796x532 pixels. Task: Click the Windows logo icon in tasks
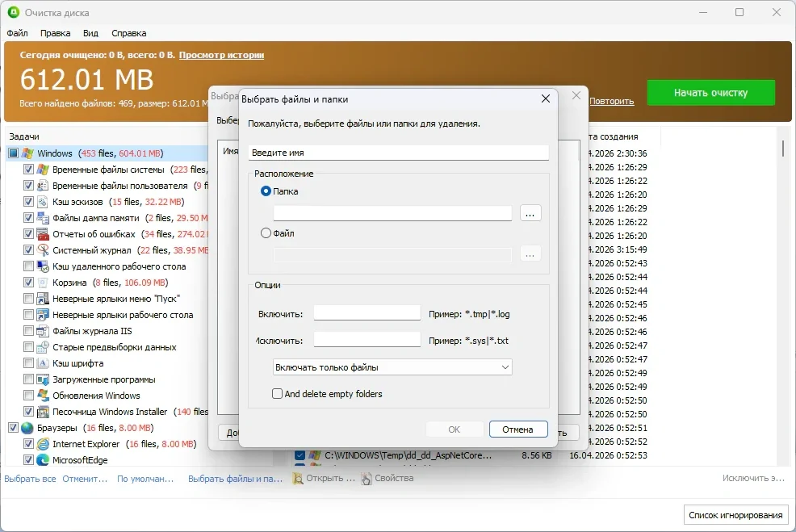coord(27,153)
